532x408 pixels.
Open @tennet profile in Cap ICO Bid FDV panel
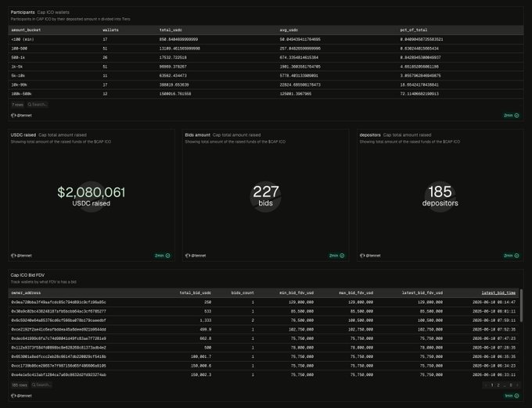[x=24, y=395]
